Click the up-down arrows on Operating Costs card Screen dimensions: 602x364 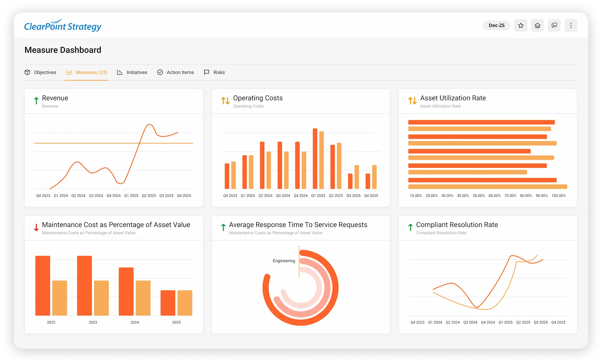click(225, 101)
